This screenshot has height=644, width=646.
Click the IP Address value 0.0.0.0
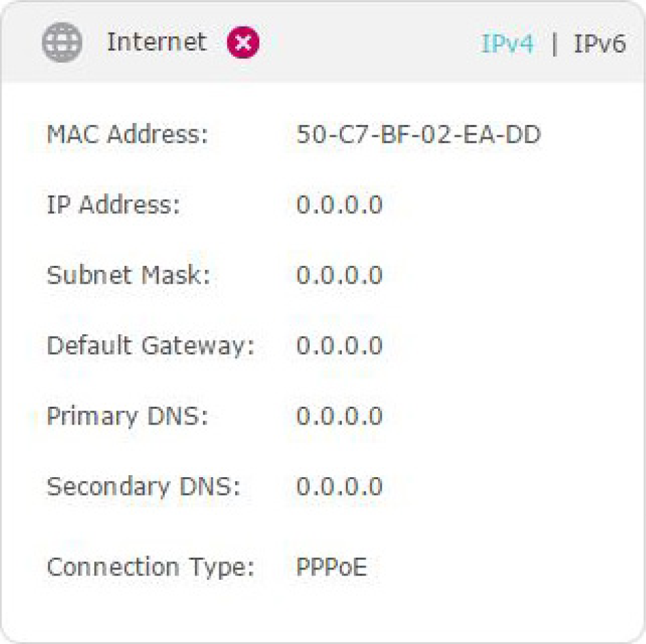pos(340,205)
